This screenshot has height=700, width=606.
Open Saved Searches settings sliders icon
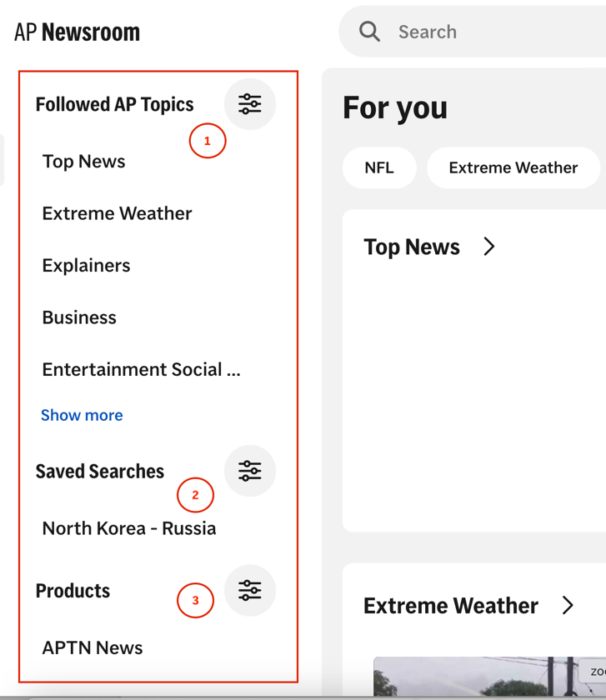coord(249,471)
